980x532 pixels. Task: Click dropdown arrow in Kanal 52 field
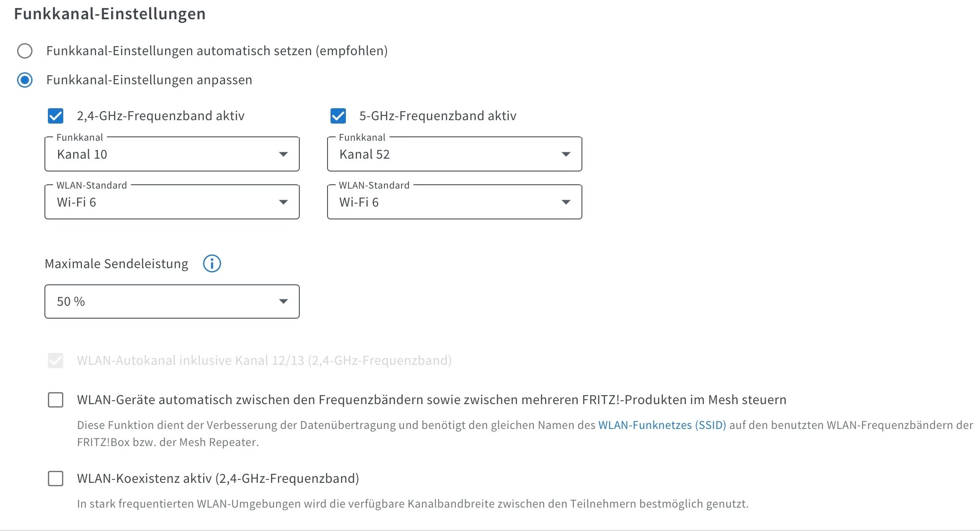pyautogui.click(x=566, y=154)
